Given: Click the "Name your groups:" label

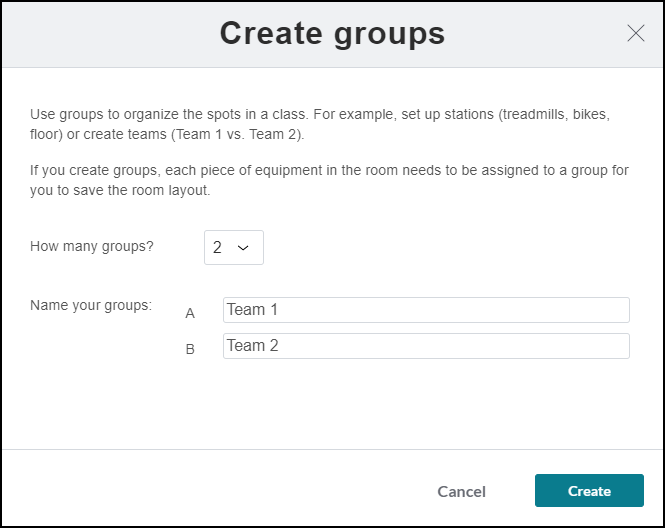Looking at the screenshot, I should pyautogui.click(x=91, y=305).
